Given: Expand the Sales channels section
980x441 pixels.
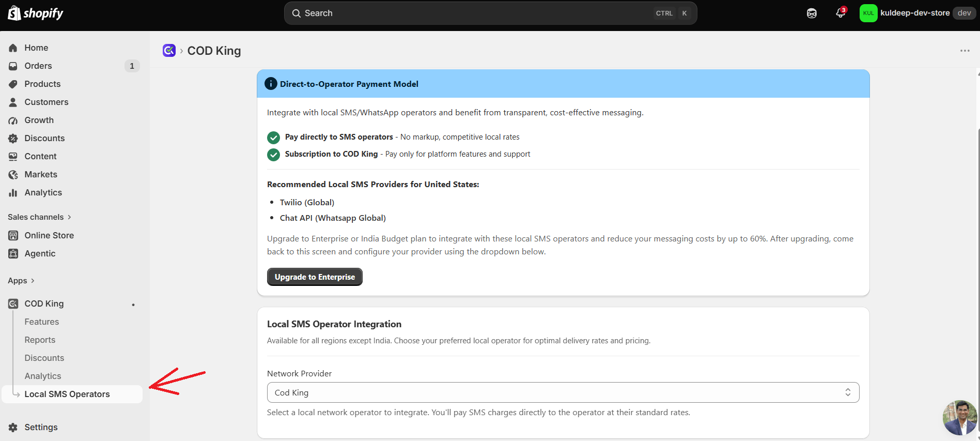Looking at the screenshot, I should click(40, 217).
